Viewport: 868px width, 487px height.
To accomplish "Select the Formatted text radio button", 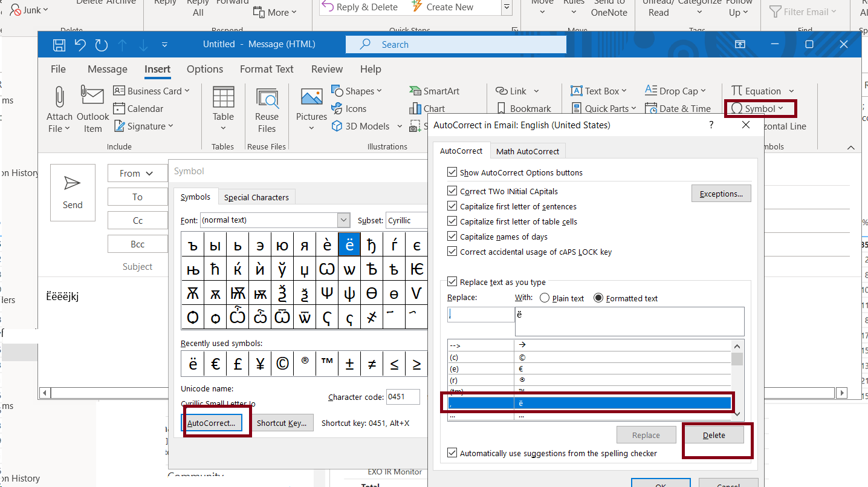I will (598, 298).
